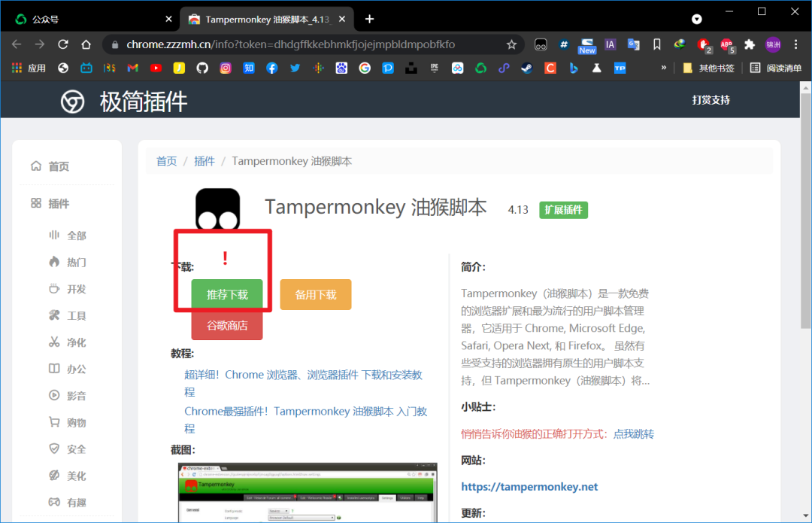Select the 有趣 category

(68, 502)
